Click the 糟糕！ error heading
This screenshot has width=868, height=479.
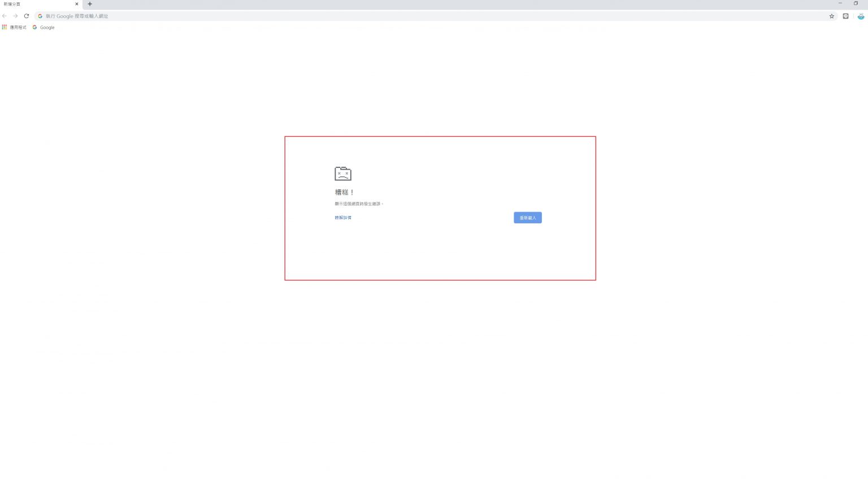pyautogui.click(x=344, y=192)
